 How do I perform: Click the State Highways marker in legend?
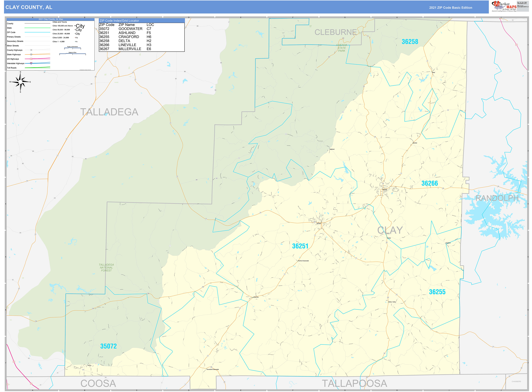click(31, 55)
